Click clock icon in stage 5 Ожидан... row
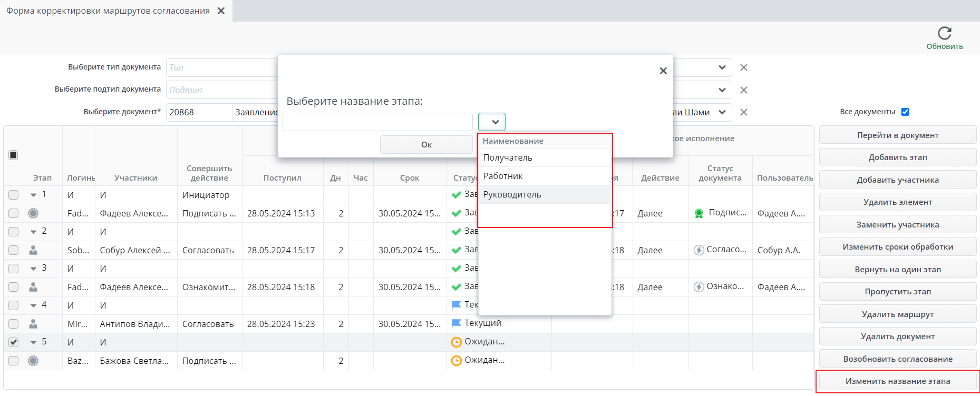Viewport: 980px width, 396px height. tap(457, 342)
